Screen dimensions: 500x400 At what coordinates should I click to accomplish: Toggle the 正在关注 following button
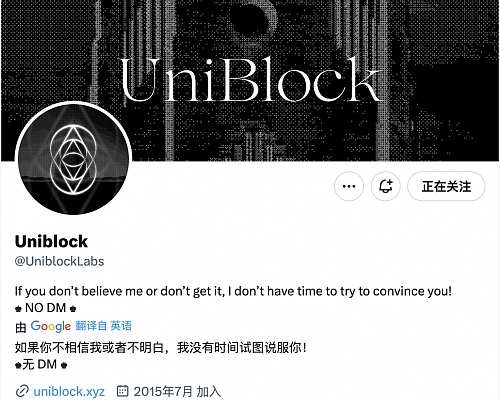point(446,186)
